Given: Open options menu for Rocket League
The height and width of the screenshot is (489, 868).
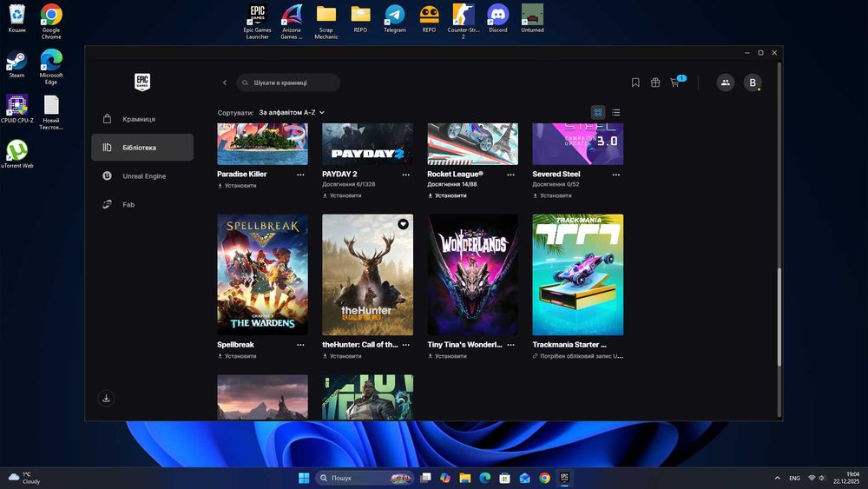Looking at the screenshot, I should point(510,175).
